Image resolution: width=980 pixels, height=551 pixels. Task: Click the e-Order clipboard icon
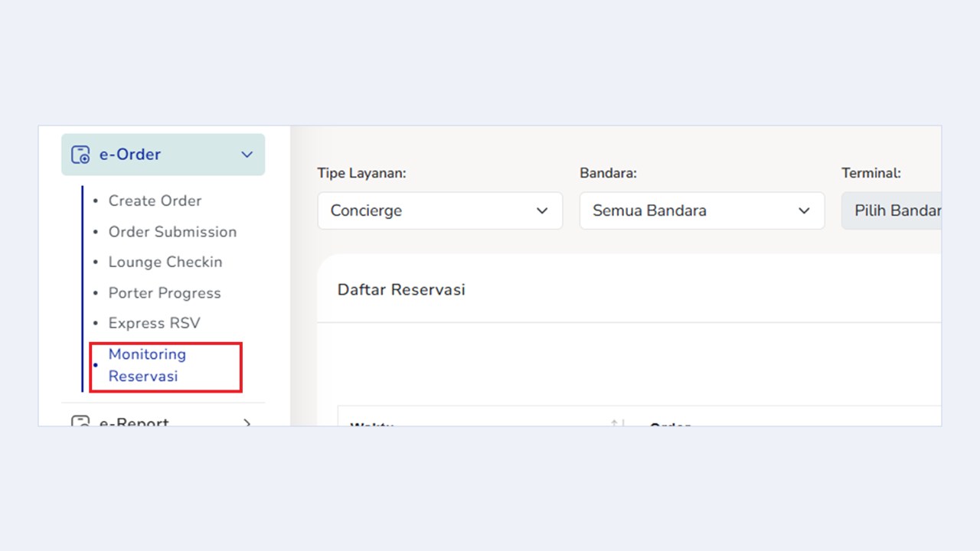click(x=80, y=155)
